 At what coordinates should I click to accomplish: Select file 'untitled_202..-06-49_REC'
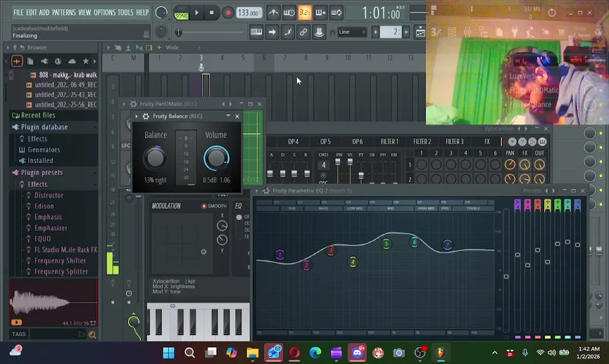click(x=61, y=85)
